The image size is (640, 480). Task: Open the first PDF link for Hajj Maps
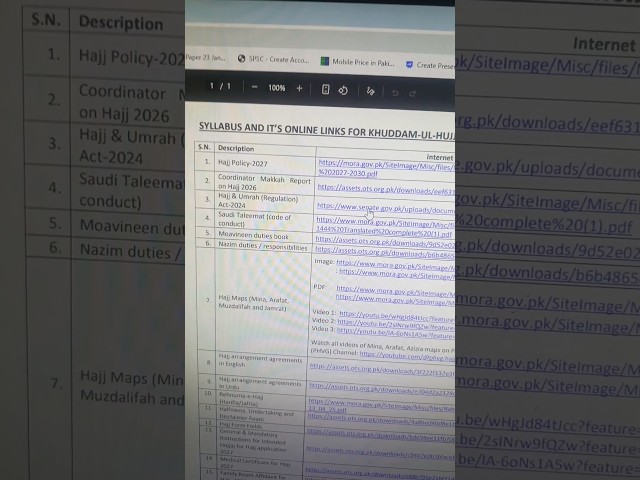(395, 291)
